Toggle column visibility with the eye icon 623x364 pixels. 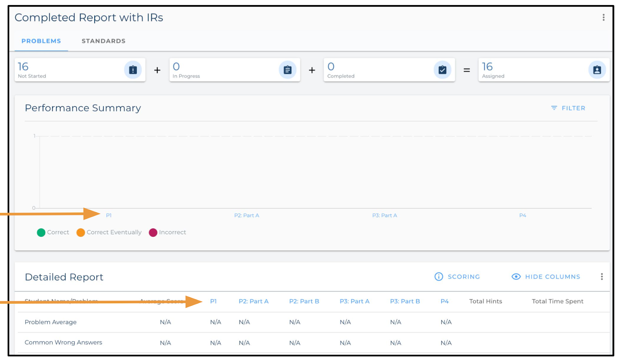(516, 277)
